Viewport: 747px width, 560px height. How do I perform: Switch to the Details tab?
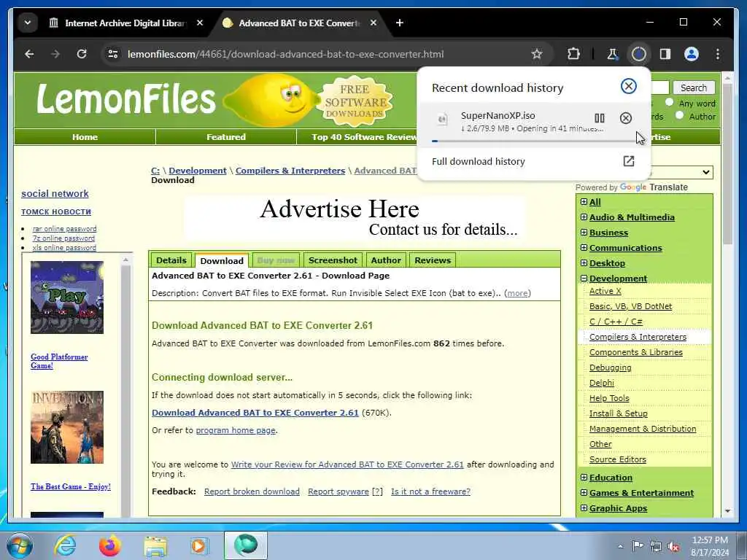(x=171, y=260)
